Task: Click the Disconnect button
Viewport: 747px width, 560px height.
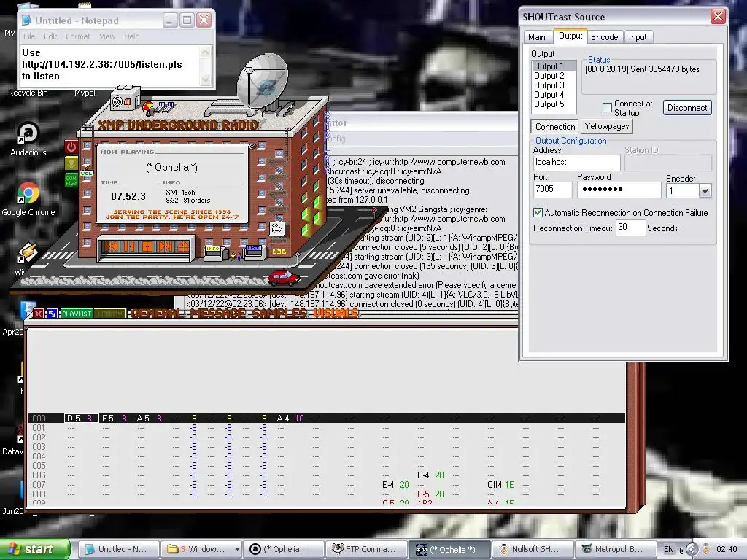Action: pyautogui.click(x=687, y=108)
